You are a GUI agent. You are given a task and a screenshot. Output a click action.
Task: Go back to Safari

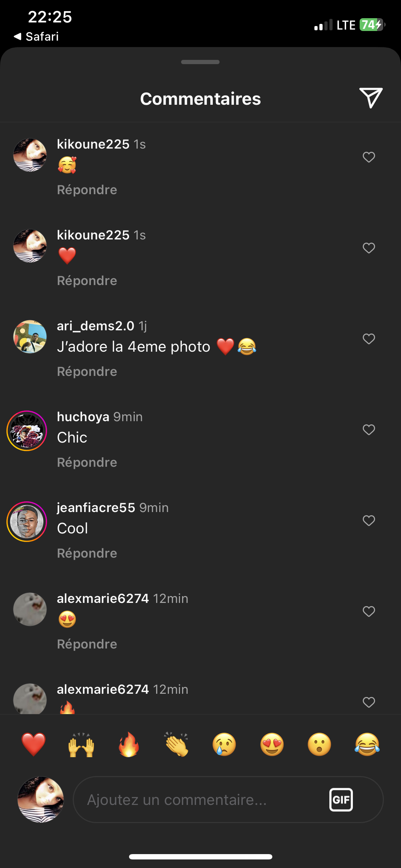point(36,36)
